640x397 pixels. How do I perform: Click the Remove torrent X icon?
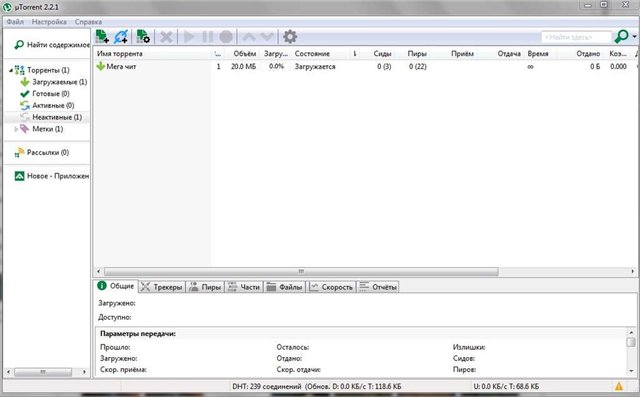point(166,37)
